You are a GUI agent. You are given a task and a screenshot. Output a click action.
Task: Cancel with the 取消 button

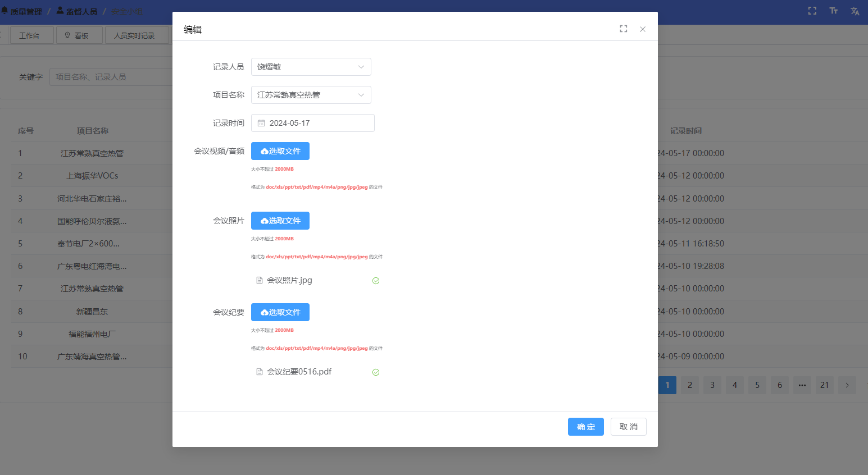(x=629, y=427)
